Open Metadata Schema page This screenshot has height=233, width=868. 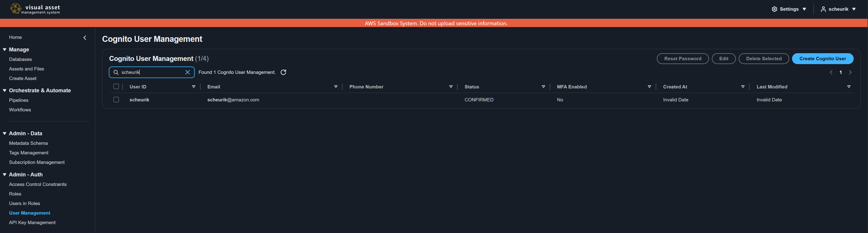point(28,143)
